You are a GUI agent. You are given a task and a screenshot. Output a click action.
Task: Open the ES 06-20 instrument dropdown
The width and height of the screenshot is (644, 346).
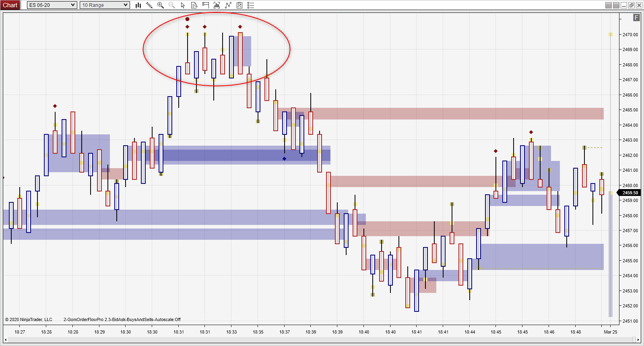pyautogui.click(x=52, y=5)
